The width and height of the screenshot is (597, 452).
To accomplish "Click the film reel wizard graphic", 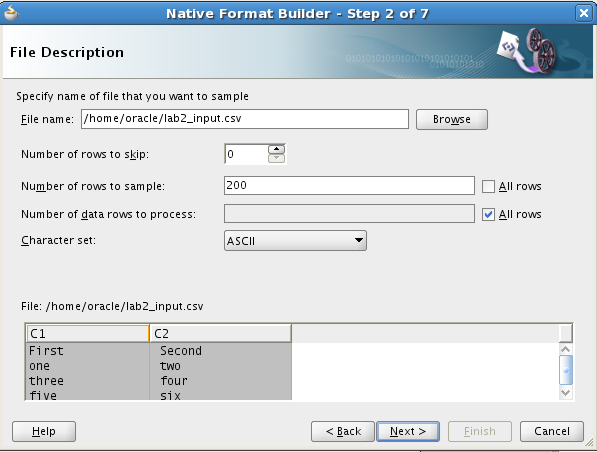I will (x=528, y=51).
